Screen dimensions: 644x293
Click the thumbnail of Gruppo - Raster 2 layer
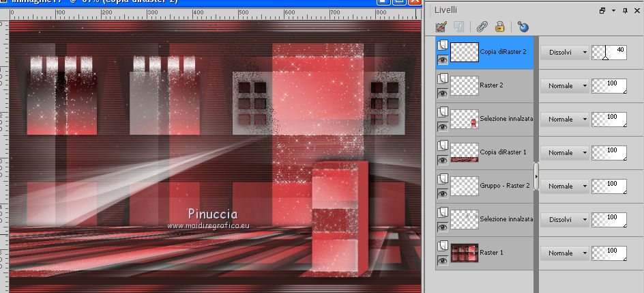(465, 186)
